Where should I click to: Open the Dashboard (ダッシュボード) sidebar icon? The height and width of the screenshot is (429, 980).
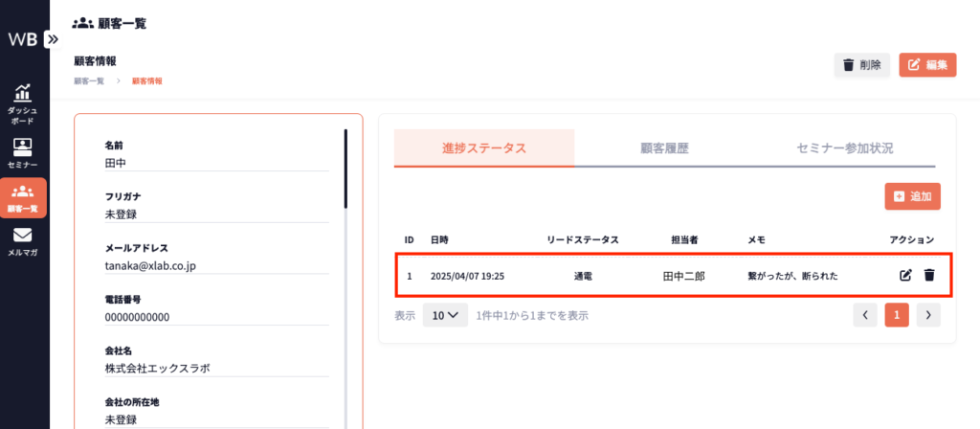pyautogui.click(x=23, y=103)
